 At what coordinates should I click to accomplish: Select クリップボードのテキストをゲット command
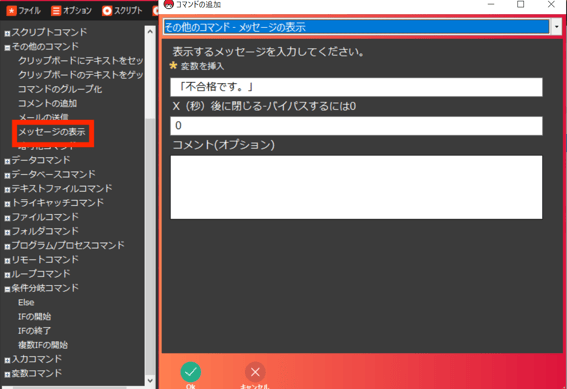coord(81,74)
